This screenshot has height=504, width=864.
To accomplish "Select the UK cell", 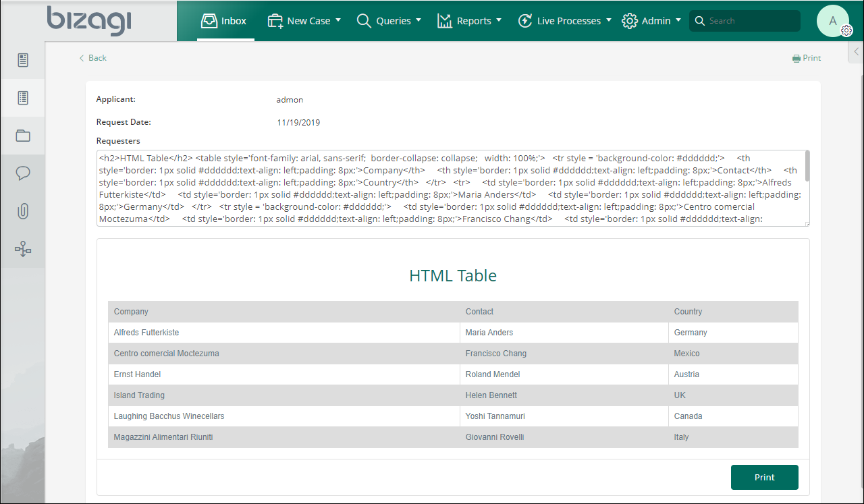I will [x=734, y=395].
